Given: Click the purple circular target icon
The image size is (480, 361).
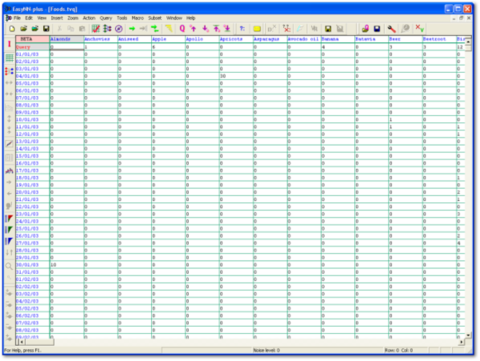Looking at the screenshot, I should pos(119,29).
